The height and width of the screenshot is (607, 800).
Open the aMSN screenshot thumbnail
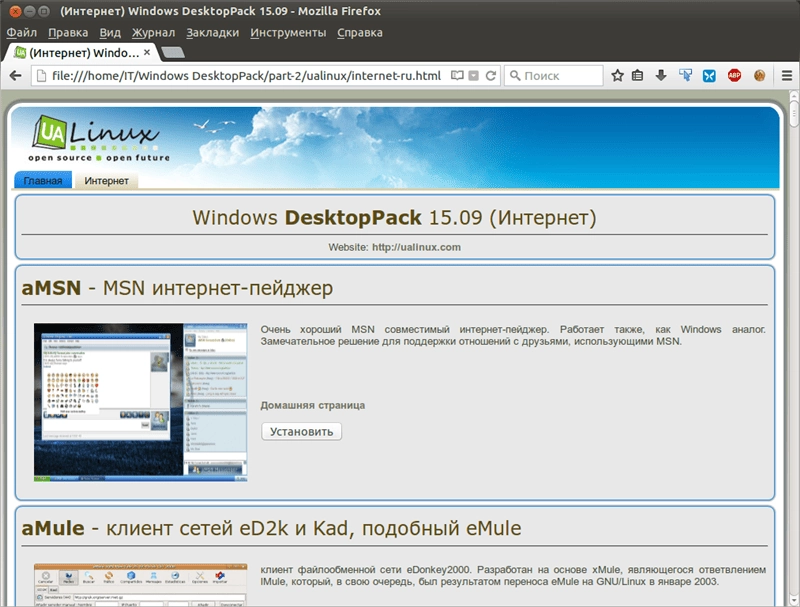tap(140, 402)
